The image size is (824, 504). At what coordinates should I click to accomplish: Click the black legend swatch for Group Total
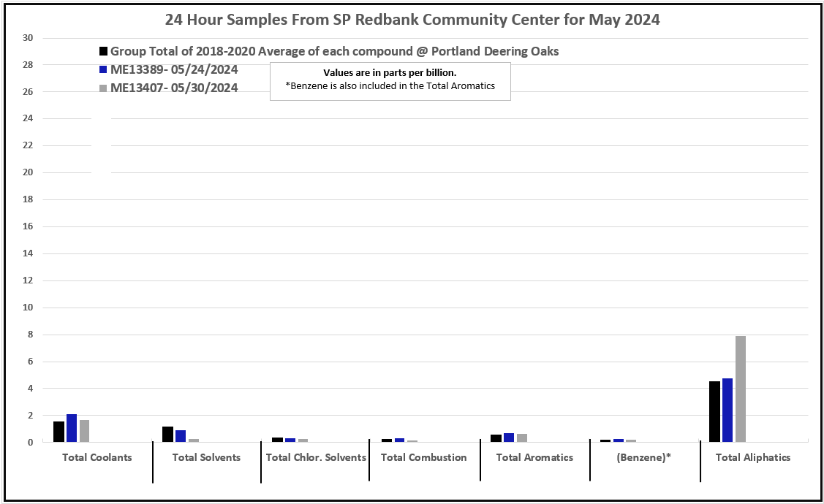coord(104,52)
